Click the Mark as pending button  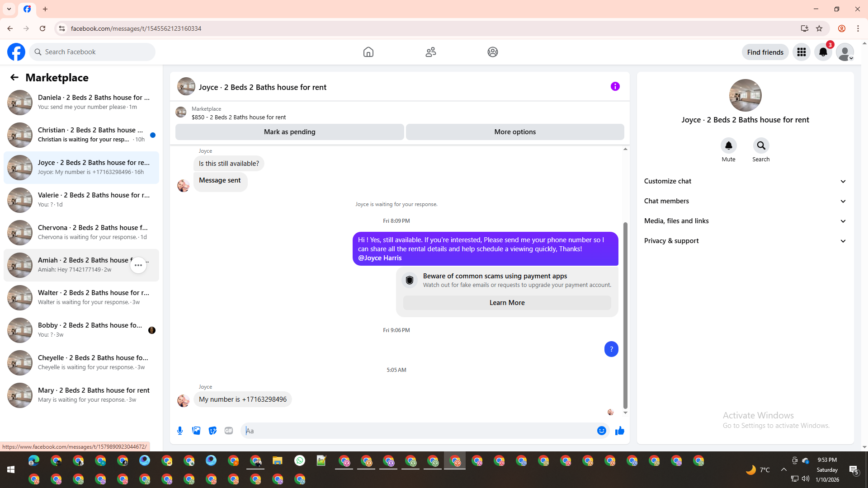tap(289, 132)
